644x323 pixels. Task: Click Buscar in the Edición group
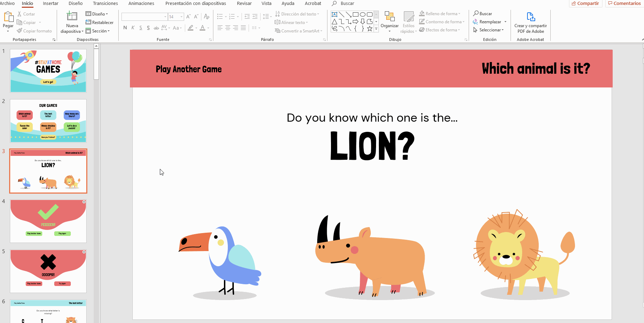click(x=482, y=14)
